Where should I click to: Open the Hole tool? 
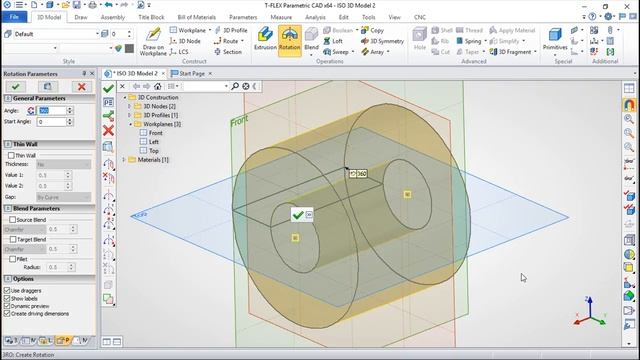click(x=419, y=39)
